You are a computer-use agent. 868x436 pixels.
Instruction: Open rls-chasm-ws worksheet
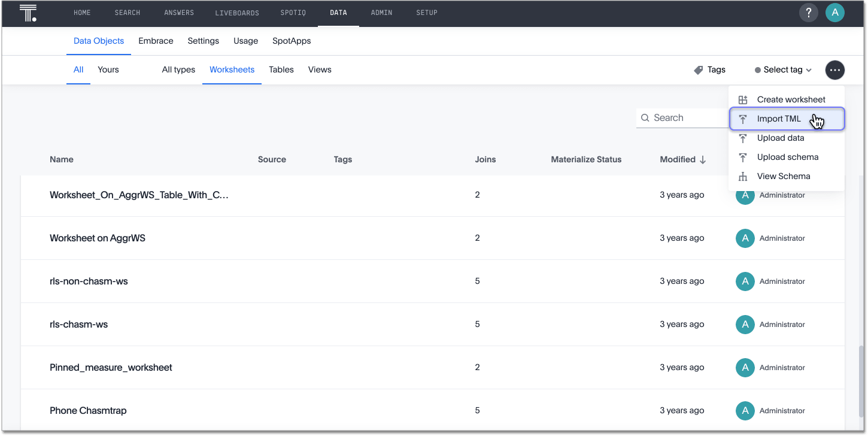click(x=78, y=325)
